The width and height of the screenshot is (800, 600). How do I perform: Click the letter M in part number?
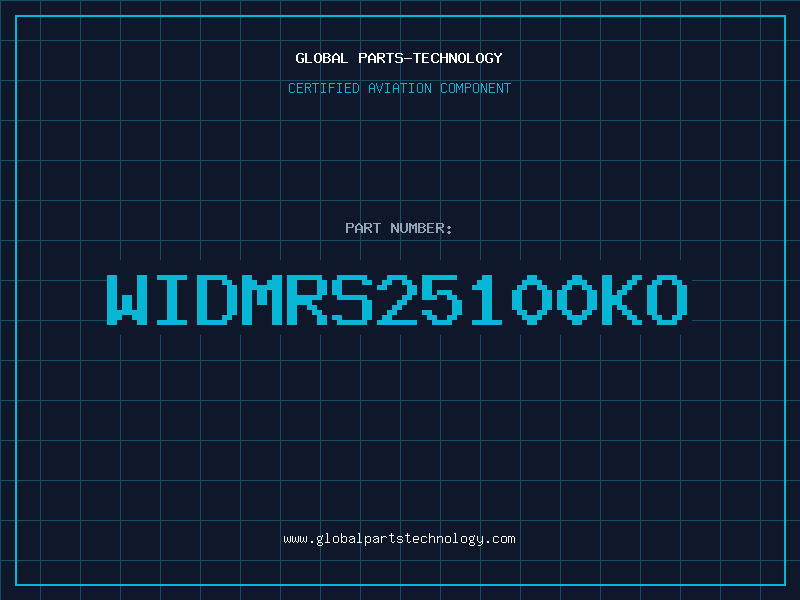click(262, 299)
